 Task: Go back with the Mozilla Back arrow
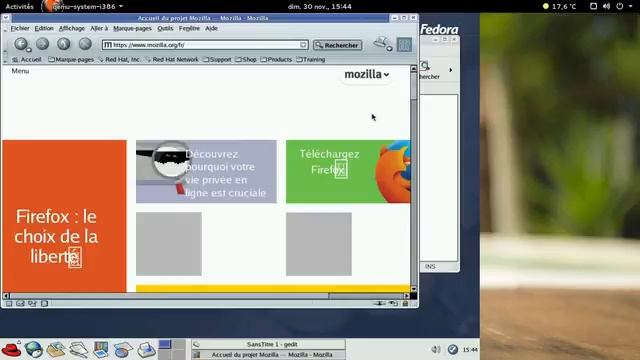tap(21, 43)
